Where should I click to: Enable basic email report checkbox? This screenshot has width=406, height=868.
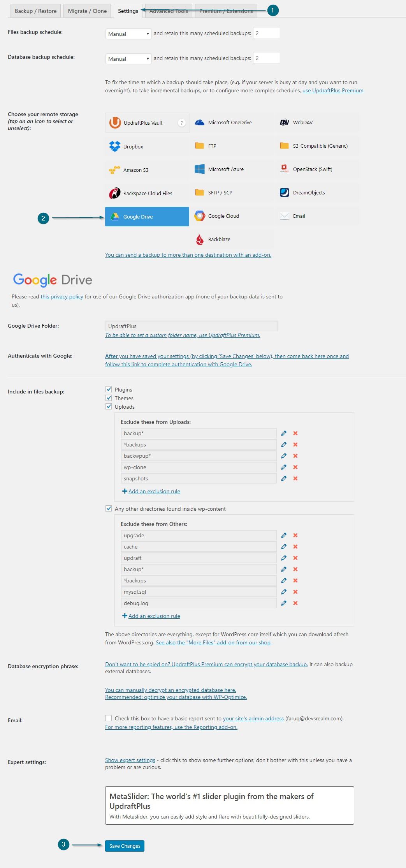coord(109,718)
